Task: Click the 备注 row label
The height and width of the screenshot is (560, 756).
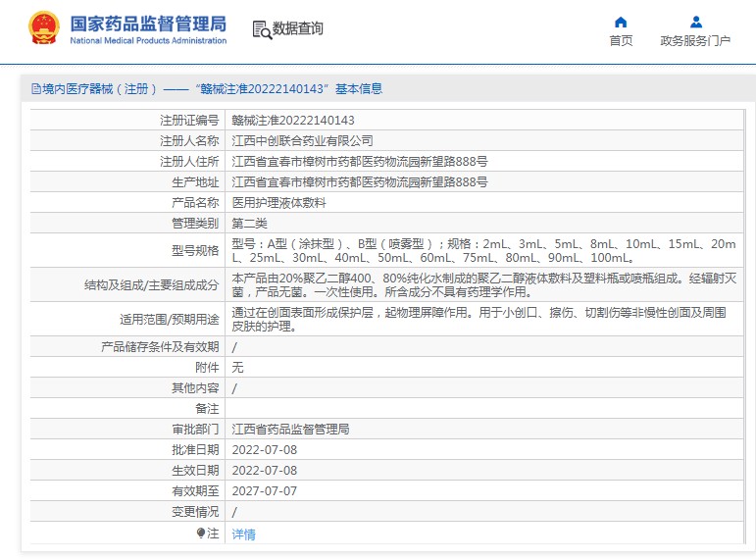Action: pyautogui.click(x=207, y=409)
